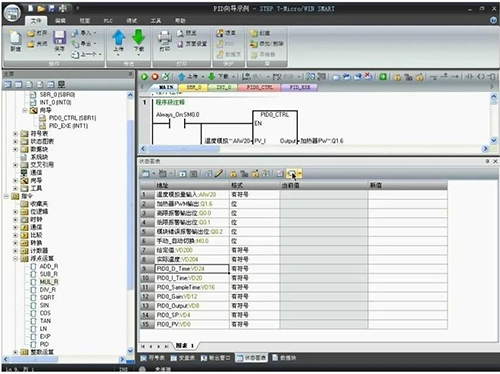Screen dimensions: 500x374
Task: Click the ladder editor horizontal scrollbar thumb
Action: pyautogui.click(x=184, y=149)
